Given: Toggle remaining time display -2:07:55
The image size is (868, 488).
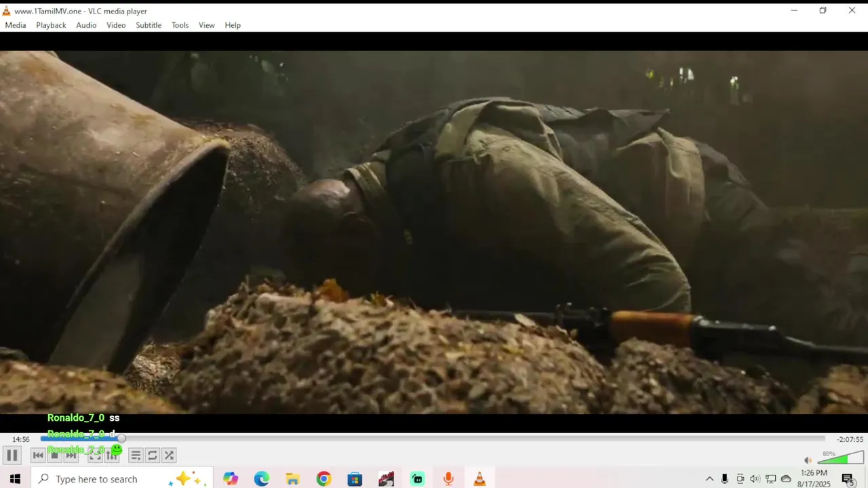Looking at the screenshot, I should (850, 439).
